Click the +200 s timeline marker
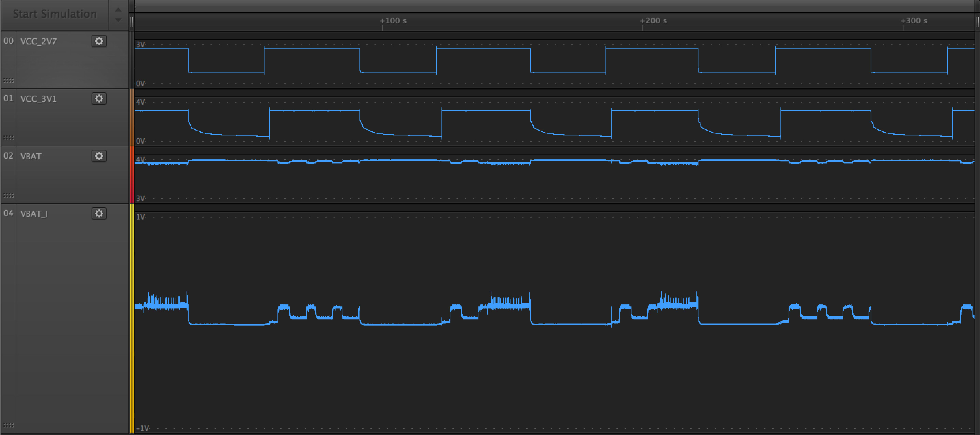 click(654, 21)
